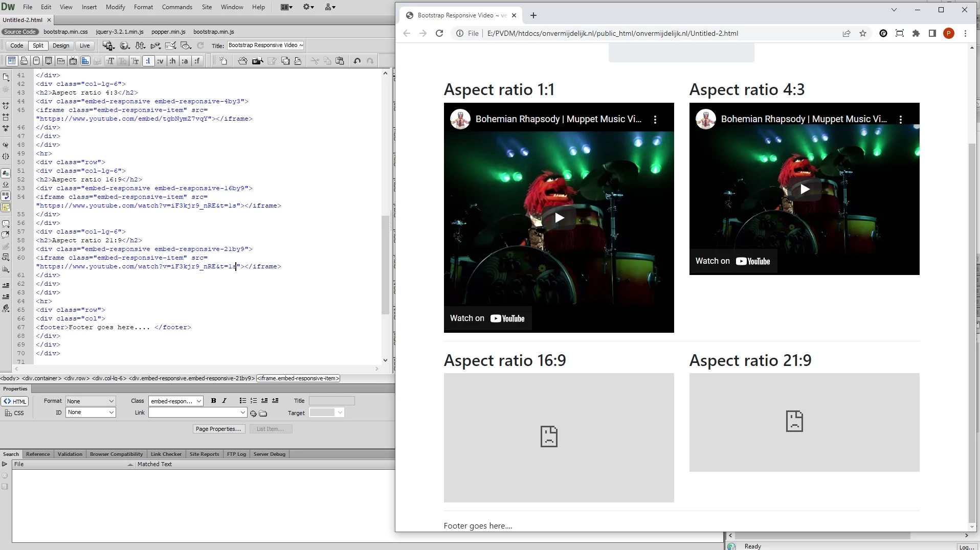Open the Format dropdown in Properties
Screen dimensions: 980x550
91,401
